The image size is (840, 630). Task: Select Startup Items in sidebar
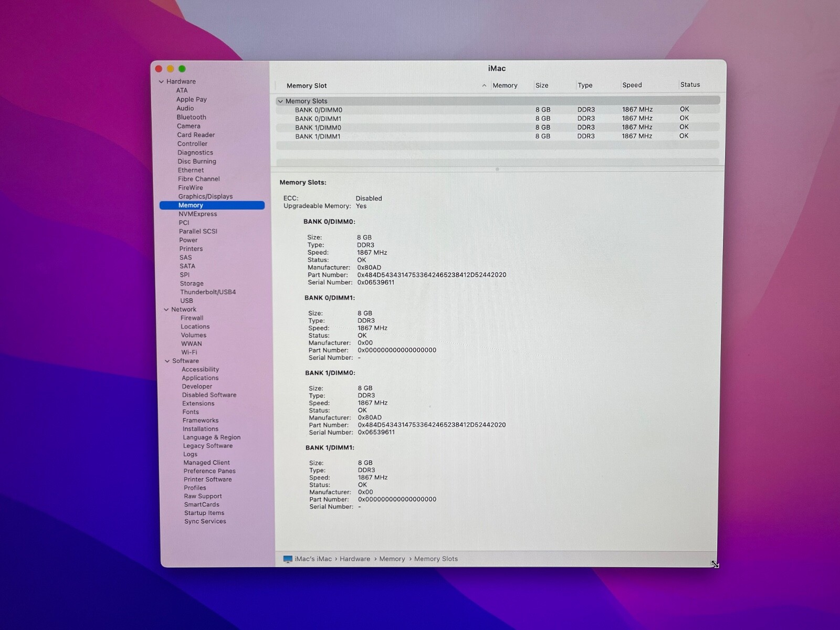coord(204,513)
